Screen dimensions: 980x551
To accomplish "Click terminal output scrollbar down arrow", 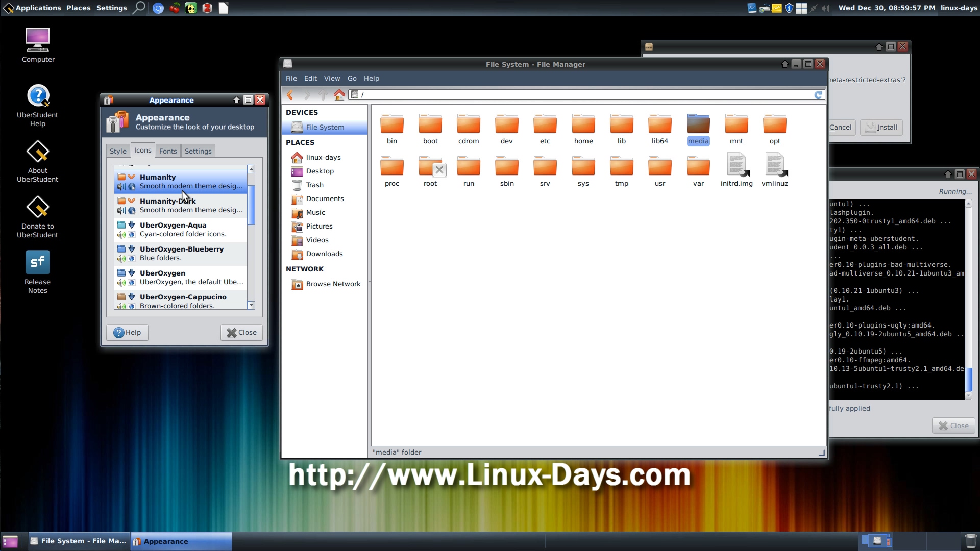I will [x=969, y=395].
